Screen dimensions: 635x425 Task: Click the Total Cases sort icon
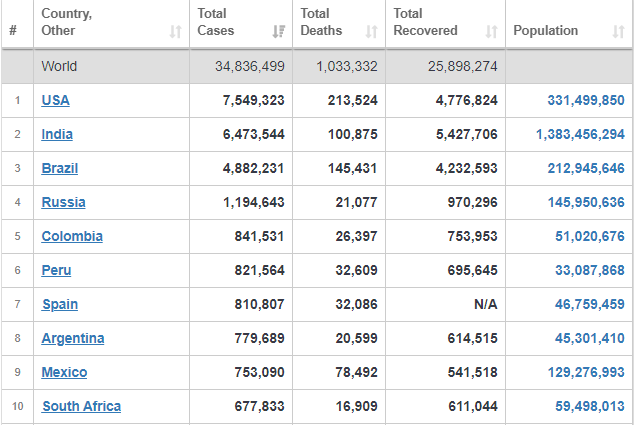click(x=279, y=31)
